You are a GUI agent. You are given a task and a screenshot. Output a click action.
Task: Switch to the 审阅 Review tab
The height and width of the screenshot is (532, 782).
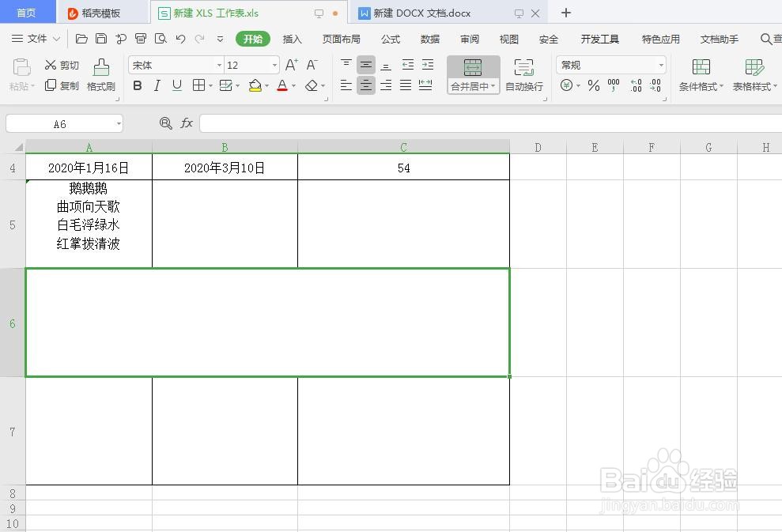[470, 39]
